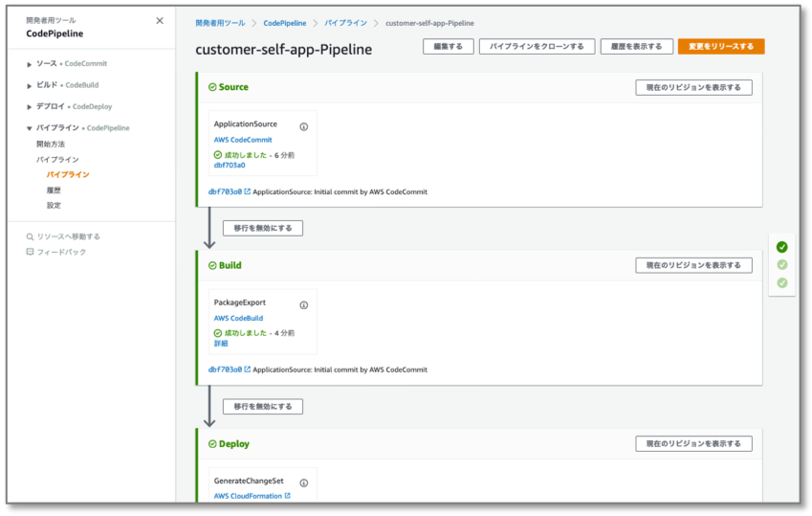Click PackageExport 成功しました status icon
Screen dimensions: 812x516
pyautogui.click(x=217, y=333)
